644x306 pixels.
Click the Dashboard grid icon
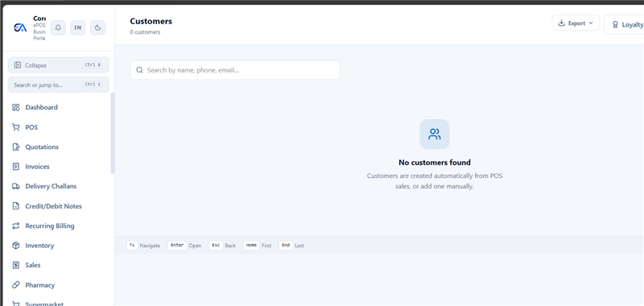pyautogui.click(x=16, y=107)
